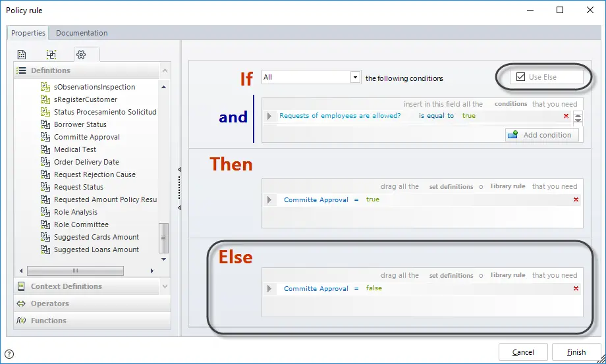Delete the employees allowed condition with red X
606x364 pixels.
coord(566,116)
